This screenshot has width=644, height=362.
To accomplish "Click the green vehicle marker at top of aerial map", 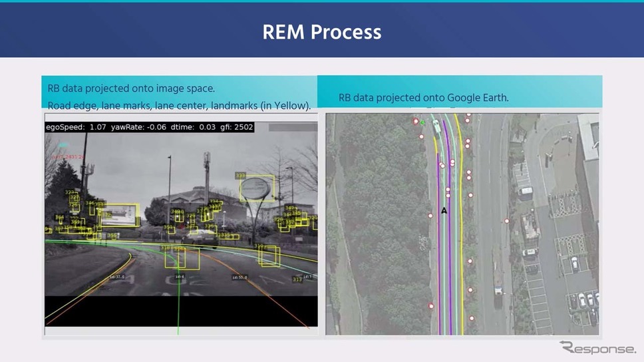I will tap(436, 126).
